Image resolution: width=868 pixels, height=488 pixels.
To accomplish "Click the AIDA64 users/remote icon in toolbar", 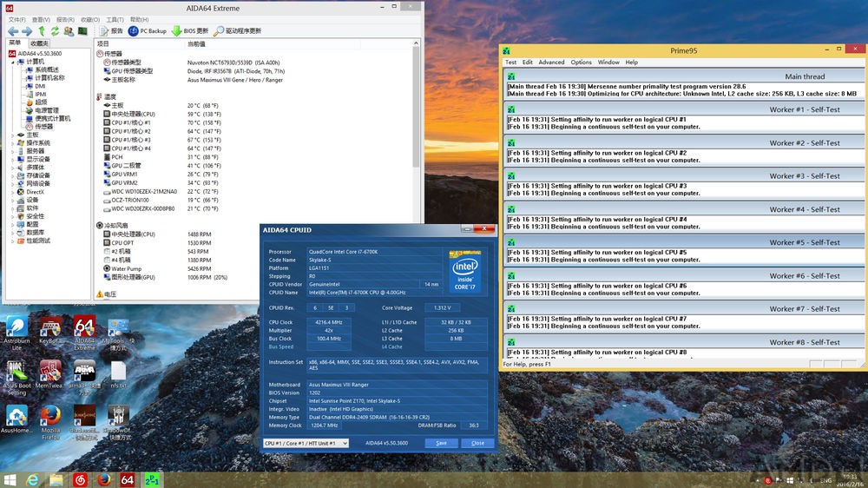I will tap(69, 31).
